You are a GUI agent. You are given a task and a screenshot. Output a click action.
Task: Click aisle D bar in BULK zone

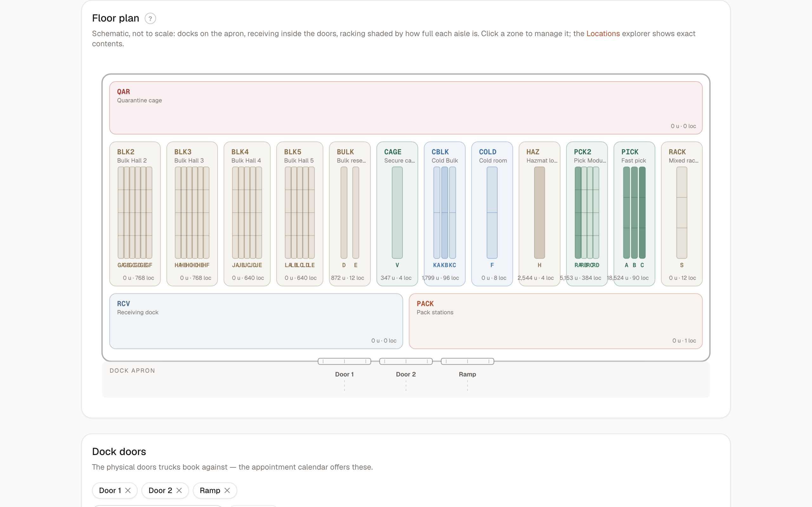click(x=344, y=213)
